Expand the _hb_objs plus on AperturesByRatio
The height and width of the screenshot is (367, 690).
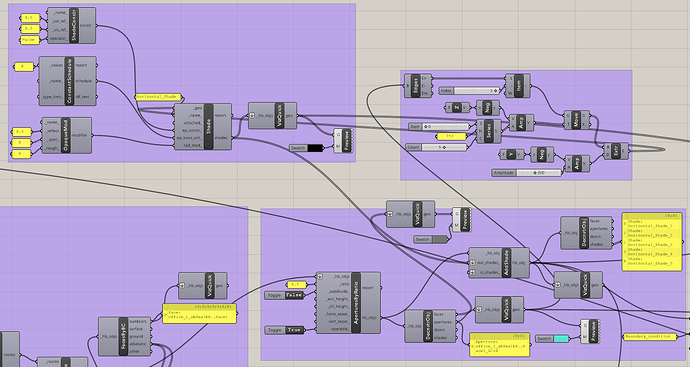[320, 276]
